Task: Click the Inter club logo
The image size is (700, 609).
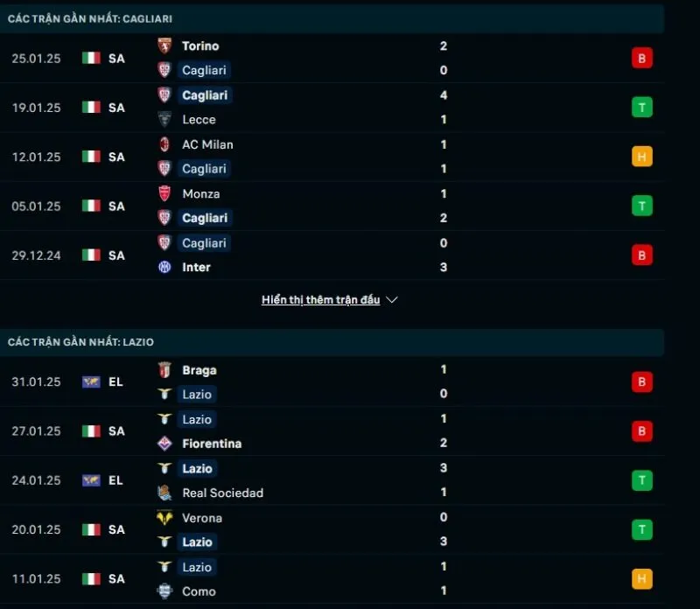Action: point(164,267)
